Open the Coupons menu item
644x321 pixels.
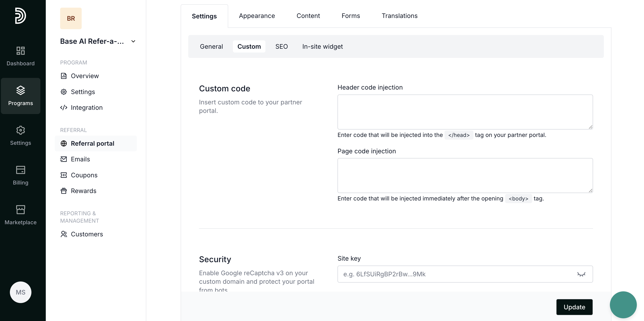pyautogui.click(x=84, y=175)
